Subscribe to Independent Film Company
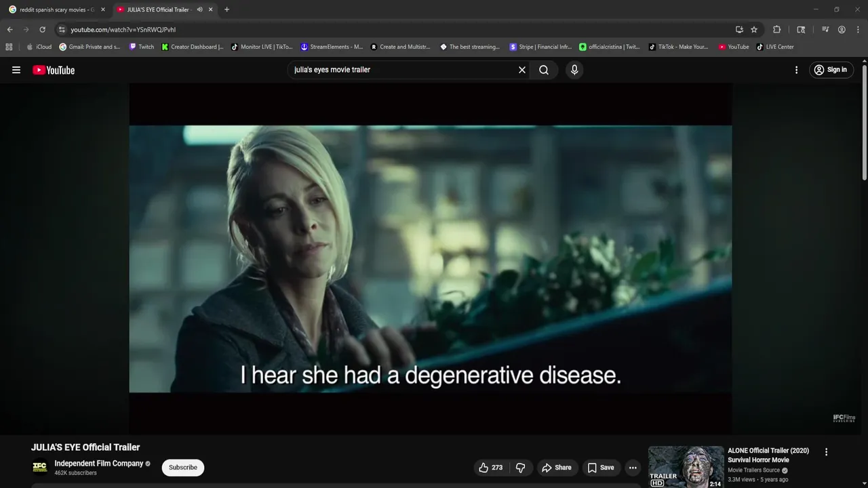The image size is (868, 488). 183,468
